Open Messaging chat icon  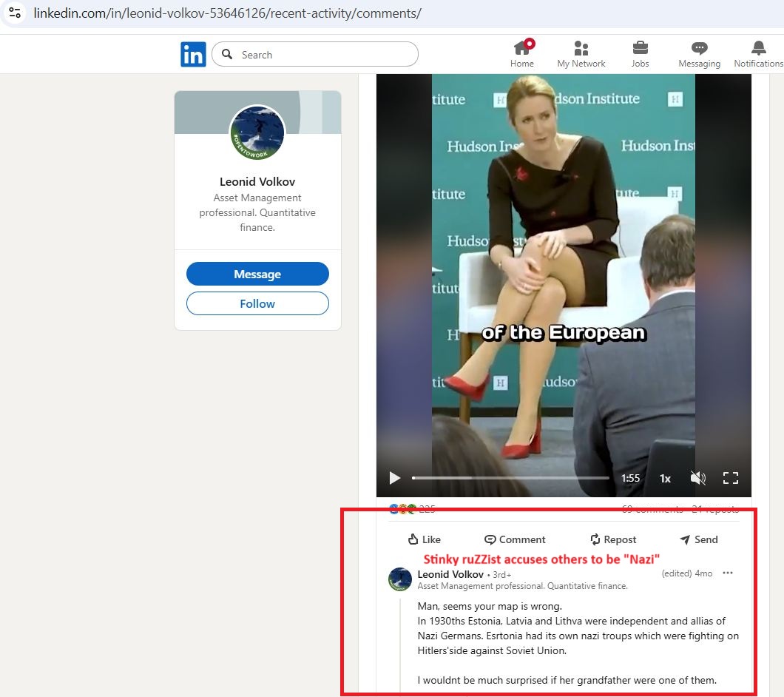click(x=699, y=49)
